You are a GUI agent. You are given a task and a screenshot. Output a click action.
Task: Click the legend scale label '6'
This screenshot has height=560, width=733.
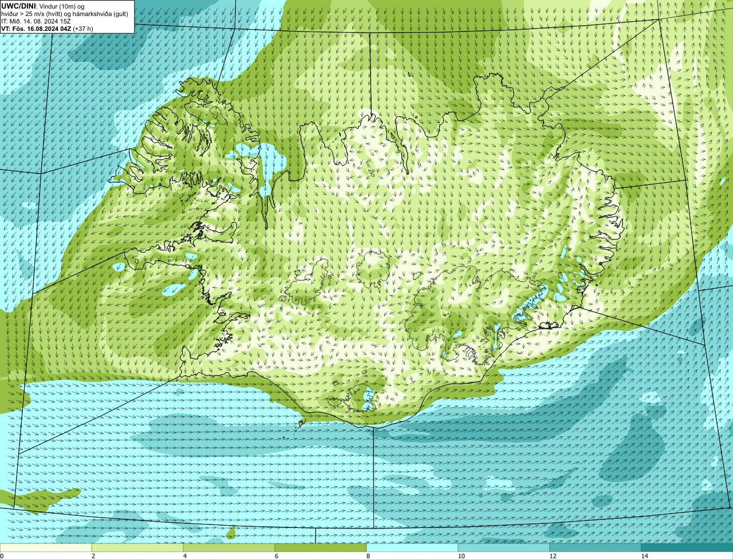point(276,556)
